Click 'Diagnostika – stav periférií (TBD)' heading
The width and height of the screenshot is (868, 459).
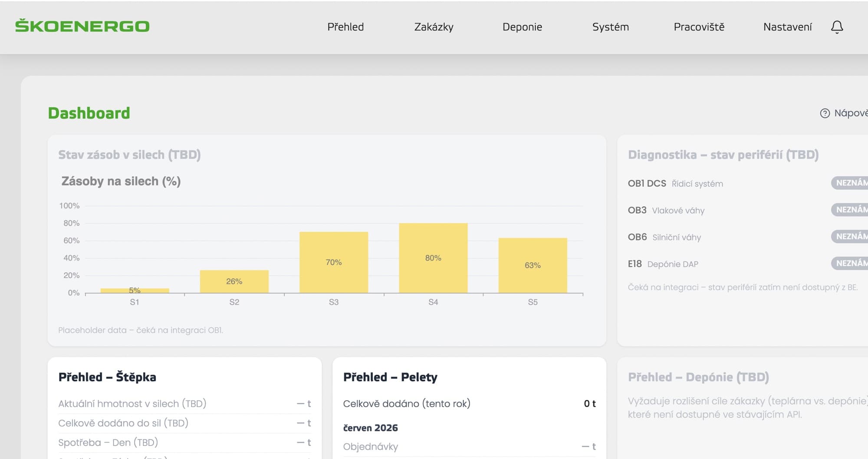point(723,155)
